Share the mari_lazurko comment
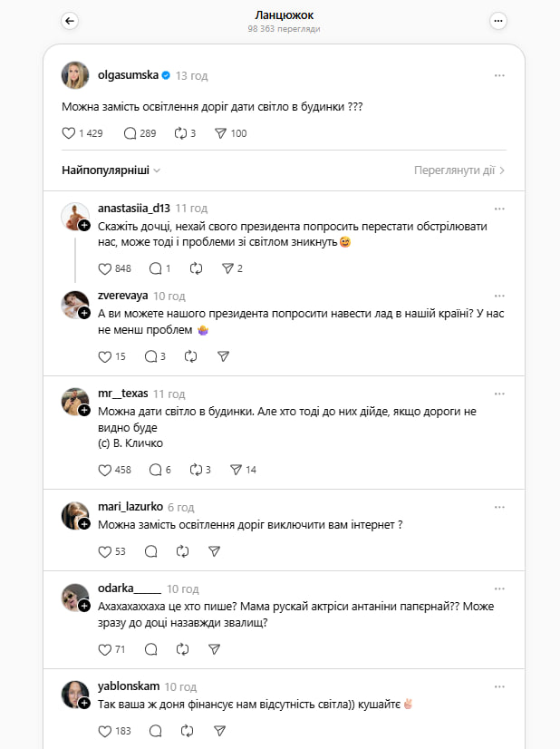560x749 pixels. (215, 550)
